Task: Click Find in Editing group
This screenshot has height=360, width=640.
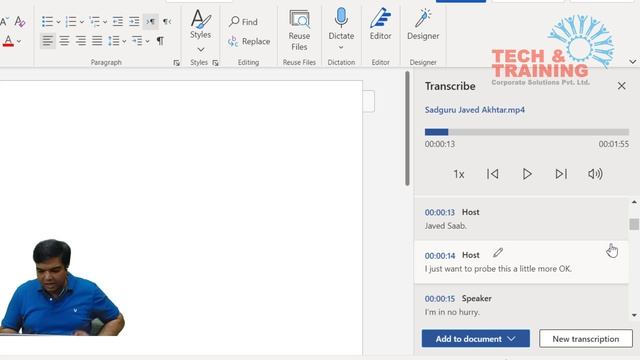Action: coord(243,22)
